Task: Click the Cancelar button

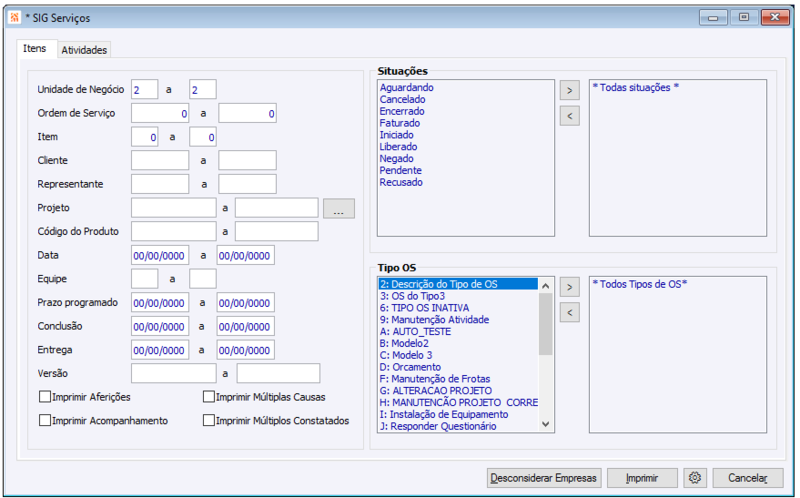Action: 747,478
